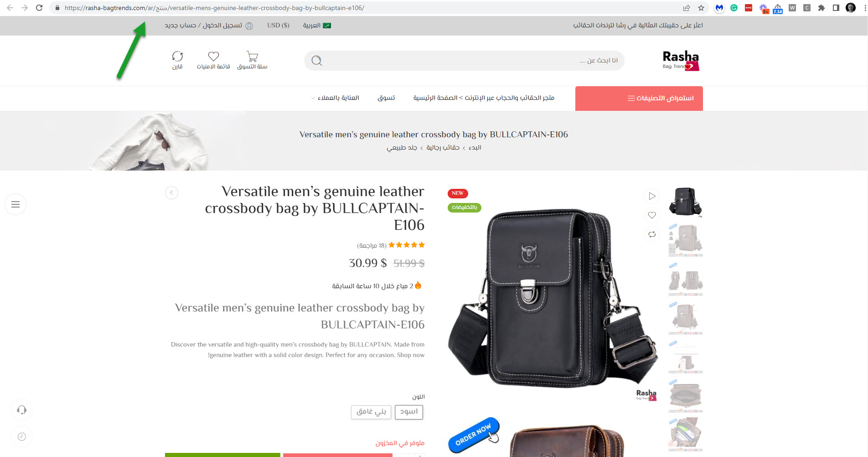Expand the customer care menu
The width and height of the screenshot is (868, 457).
(335, 98)
